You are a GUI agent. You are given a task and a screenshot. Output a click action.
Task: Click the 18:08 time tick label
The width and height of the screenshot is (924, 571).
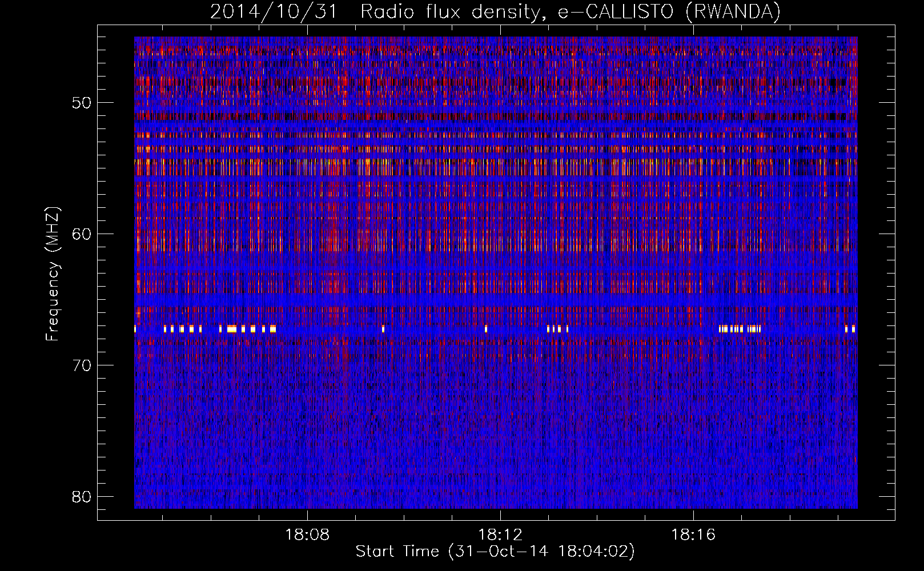click(307, 535)
